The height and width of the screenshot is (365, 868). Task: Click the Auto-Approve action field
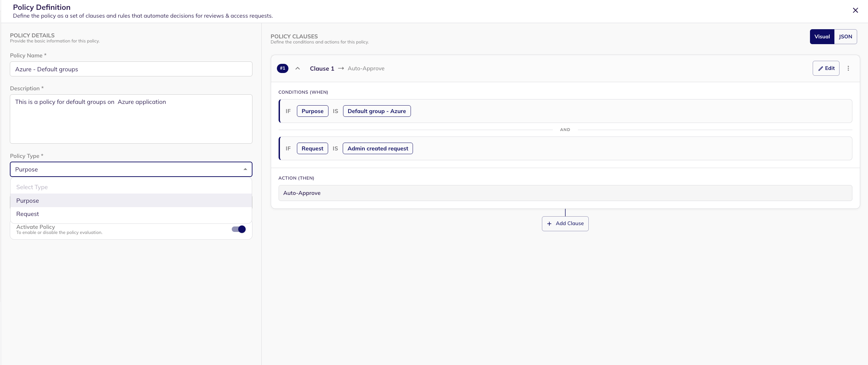(x=565, y=193)
